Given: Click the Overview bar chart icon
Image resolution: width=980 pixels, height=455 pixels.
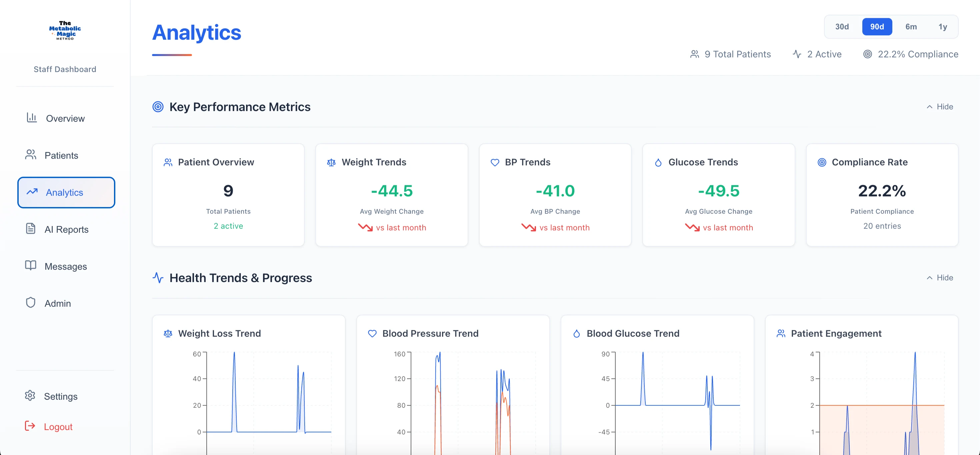Looking at the screenshot, I should [x=32, y=118].
